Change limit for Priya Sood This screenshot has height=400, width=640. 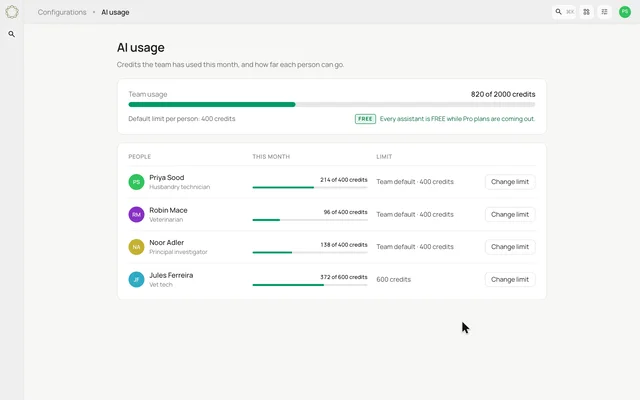point(510,182)
